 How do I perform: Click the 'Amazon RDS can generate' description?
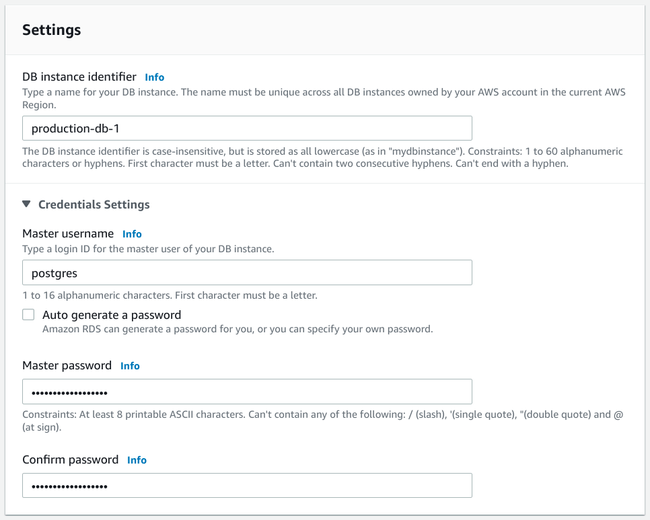[x=237, y=329]
